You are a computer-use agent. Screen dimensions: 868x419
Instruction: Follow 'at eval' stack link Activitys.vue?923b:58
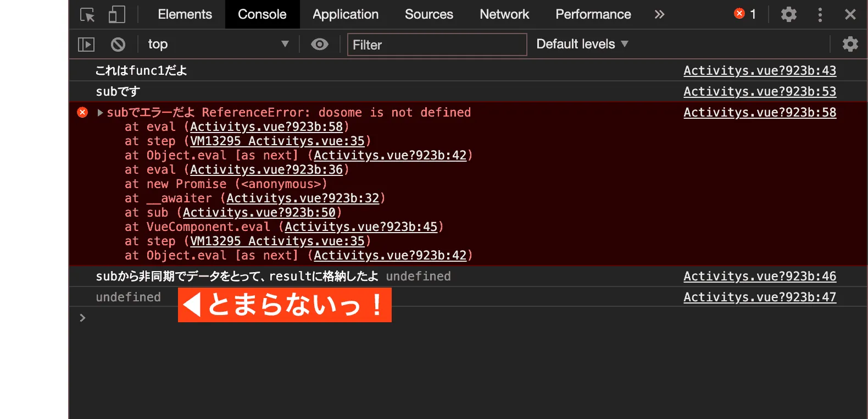point(266,126)
